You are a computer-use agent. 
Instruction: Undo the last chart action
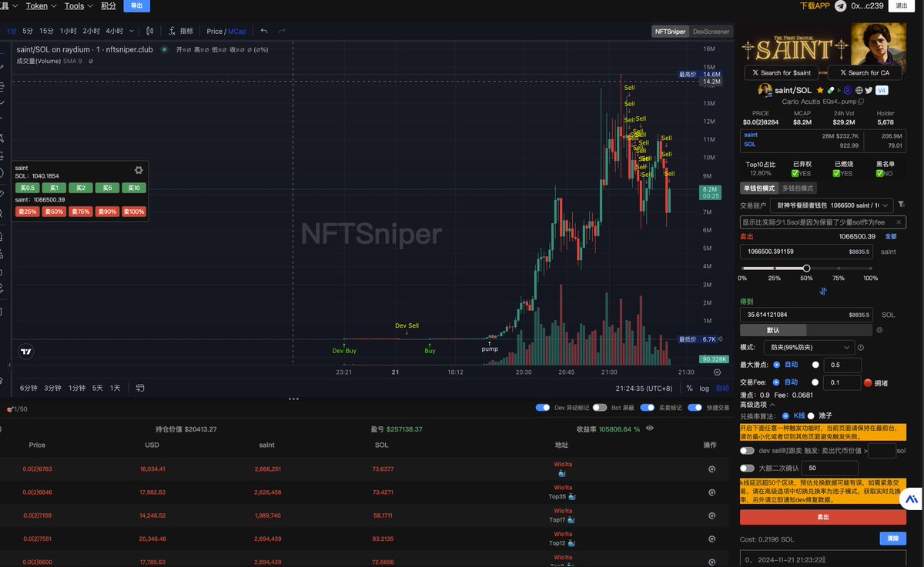point(264,31)
